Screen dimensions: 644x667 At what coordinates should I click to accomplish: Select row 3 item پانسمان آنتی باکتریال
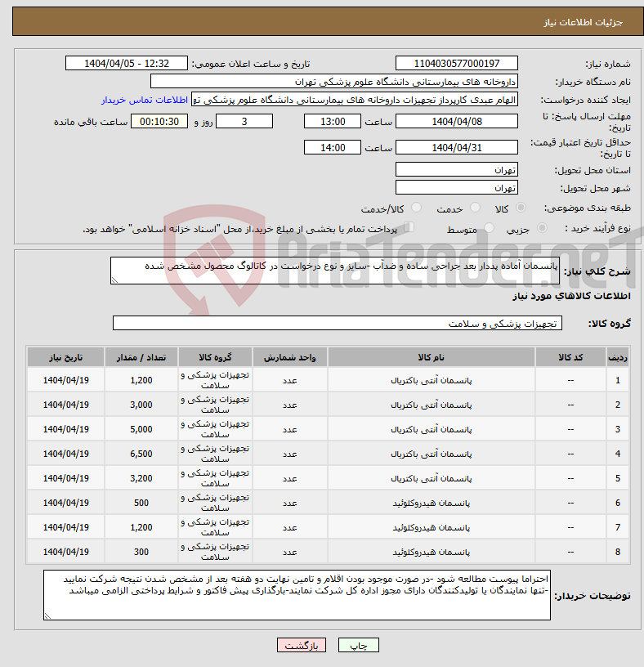431,429
